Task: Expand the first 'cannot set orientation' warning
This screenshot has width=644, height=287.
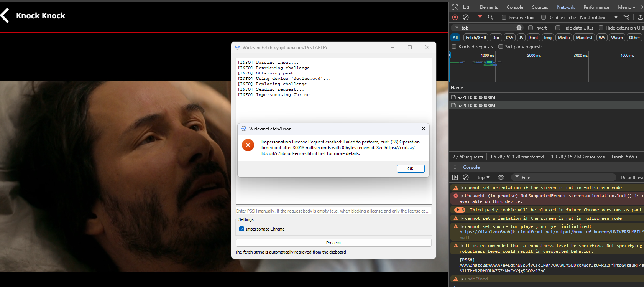Action: [462, 188]
